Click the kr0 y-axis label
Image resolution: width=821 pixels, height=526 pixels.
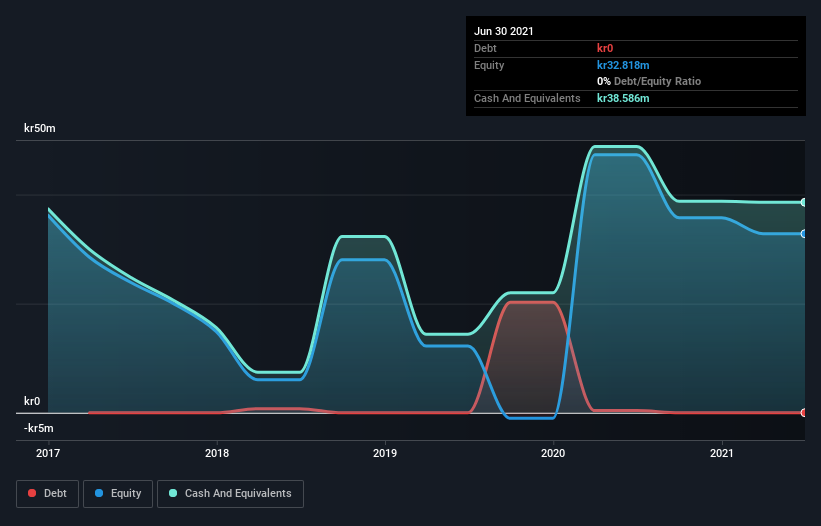(32, 401)
